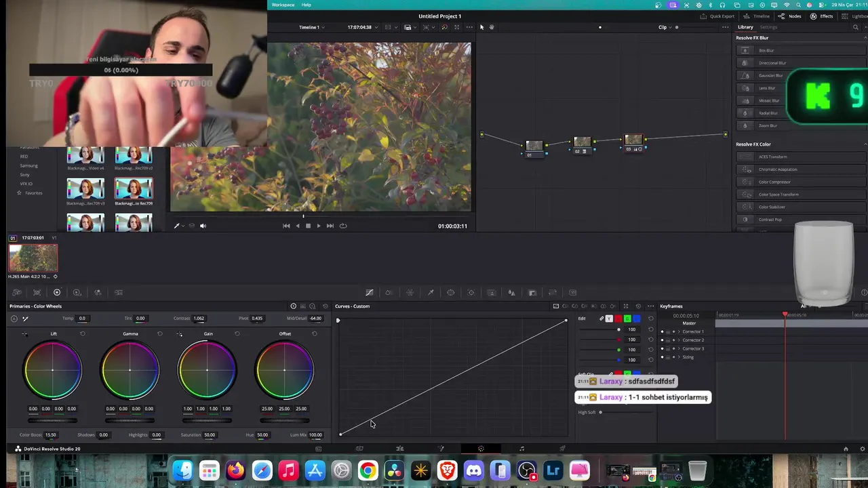Open the Edit page icon

pyautogui.click(x=399, y=449)
